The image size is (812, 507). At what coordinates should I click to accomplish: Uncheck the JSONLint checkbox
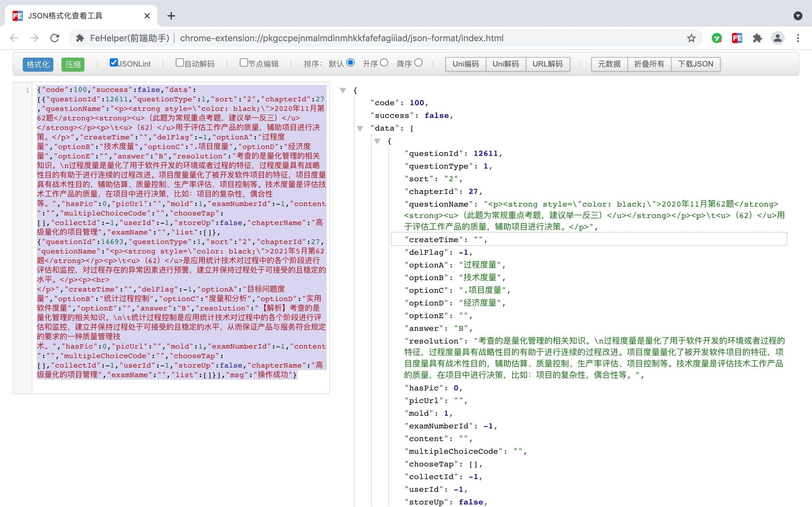[x=114, y=63]
